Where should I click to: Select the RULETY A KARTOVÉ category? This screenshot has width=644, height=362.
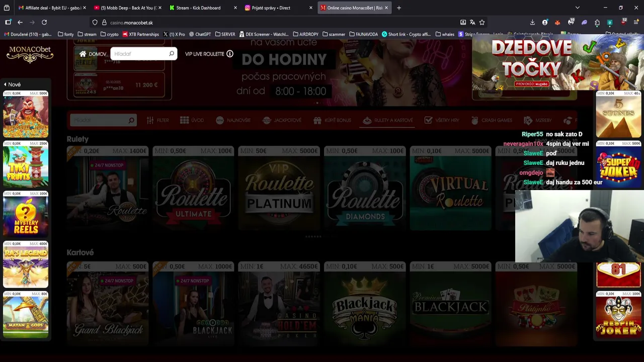click(x=388, y=120)
